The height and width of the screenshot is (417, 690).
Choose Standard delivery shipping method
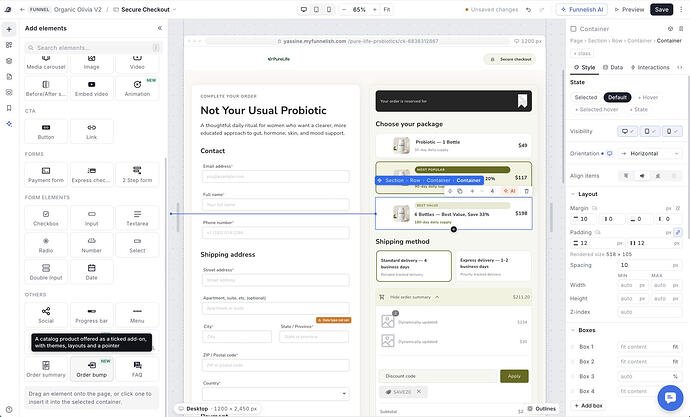click(x=414, y=266)
